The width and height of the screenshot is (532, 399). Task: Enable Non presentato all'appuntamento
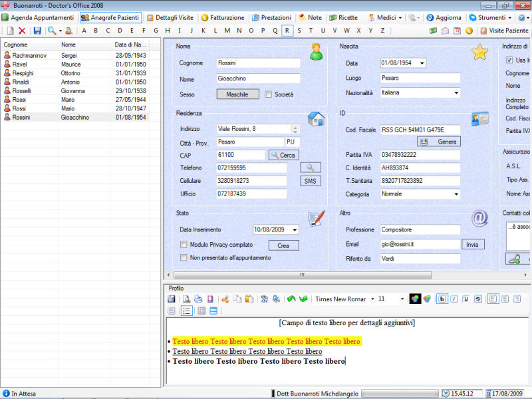(184, 257)
